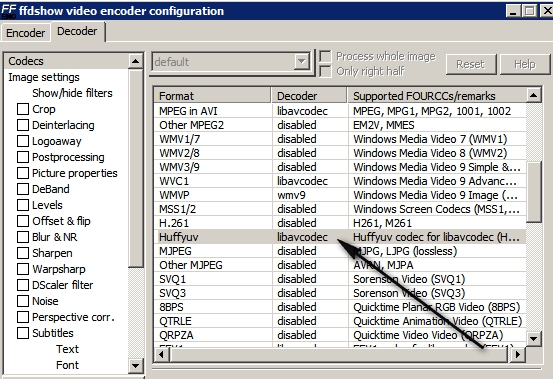Click codec list scroll up arrow
553x379 pixels.
click(x=534, y=95)
